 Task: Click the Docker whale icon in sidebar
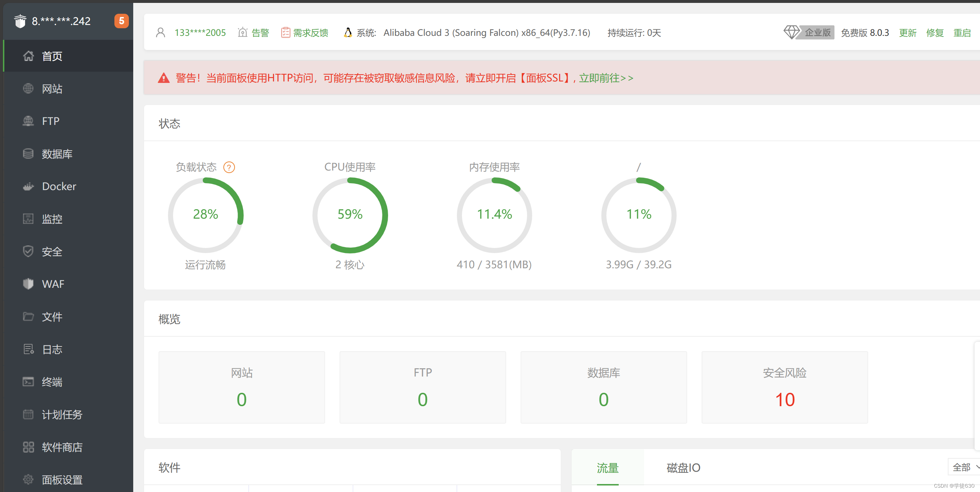click(x=28, y=186)
